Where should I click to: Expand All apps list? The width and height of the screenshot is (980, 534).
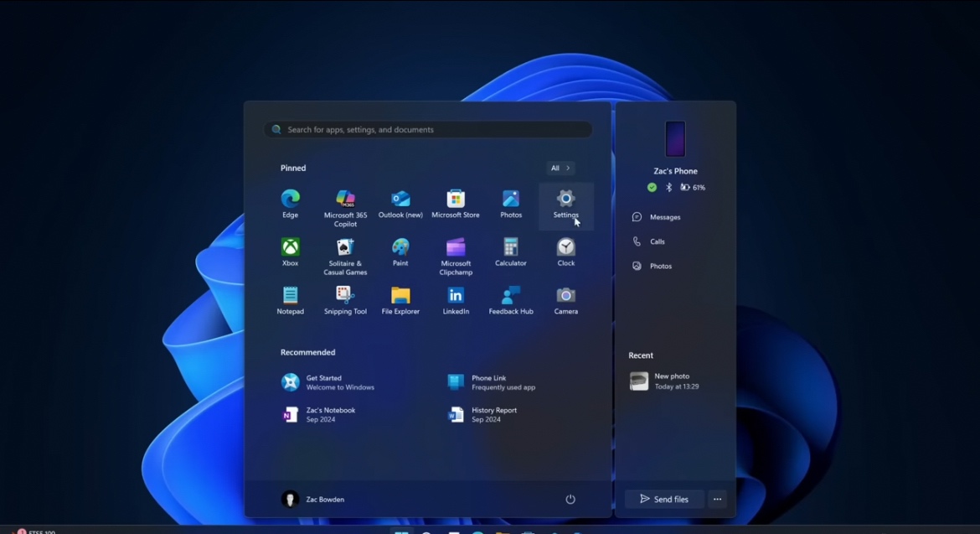(x=560, y=168)
